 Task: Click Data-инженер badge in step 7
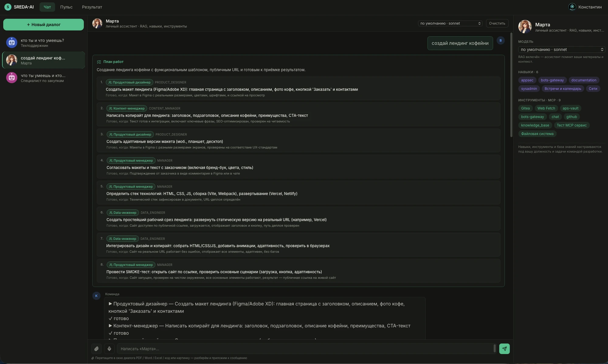click(123, 239)
